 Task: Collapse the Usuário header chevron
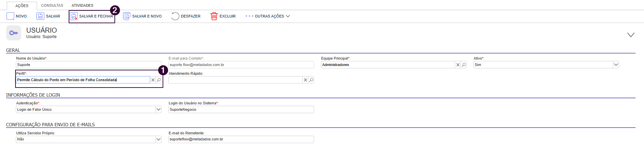pyautogui.click(x=631, y=35)
